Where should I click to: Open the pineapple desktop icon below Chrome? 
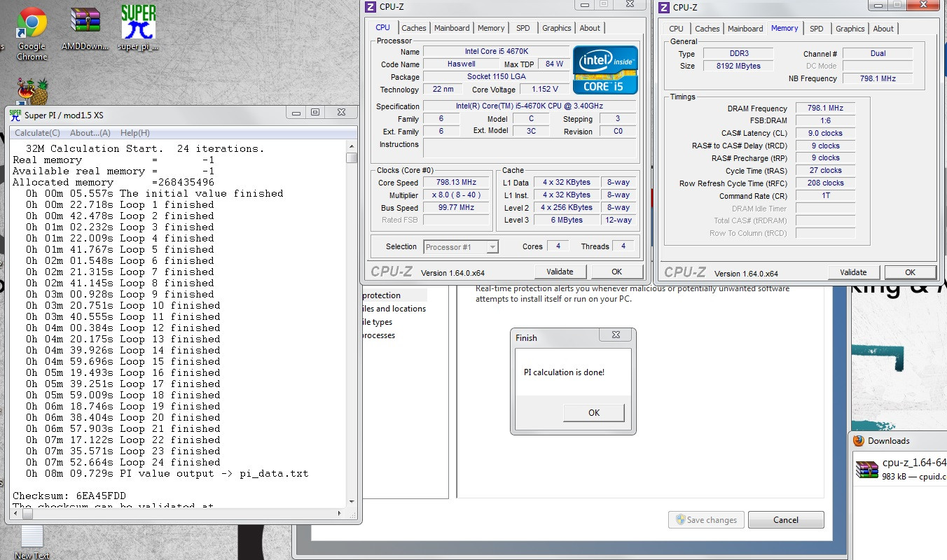click(x=32, y=92)
